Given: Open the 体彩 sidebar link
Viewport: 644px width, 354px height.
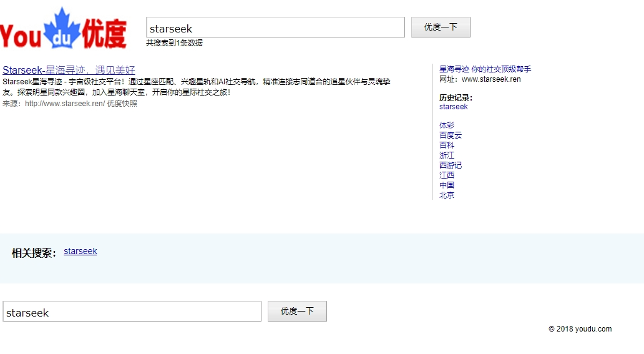Looking at the screenshot, I should pos(446,125).
